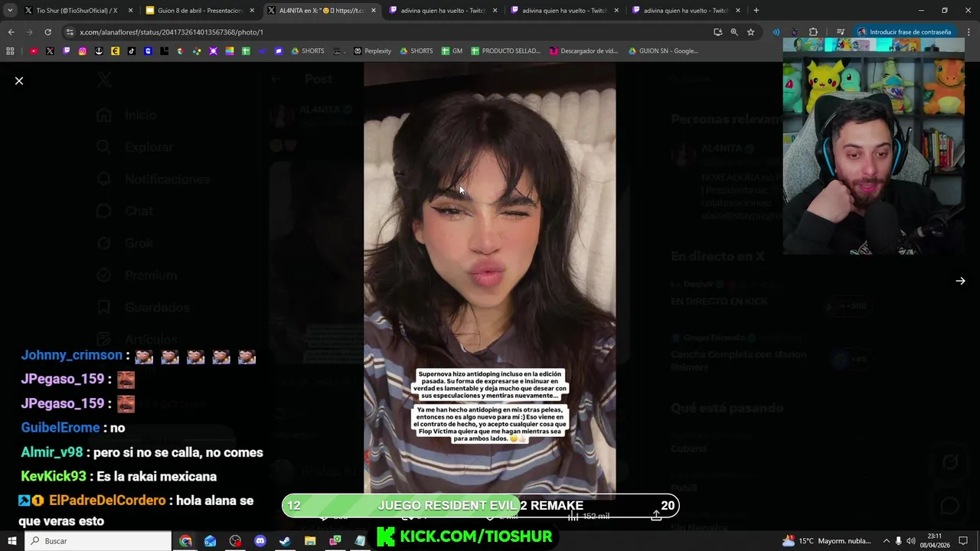Open site information icon in address bar
980x551 pixels.
coord(70,32)
